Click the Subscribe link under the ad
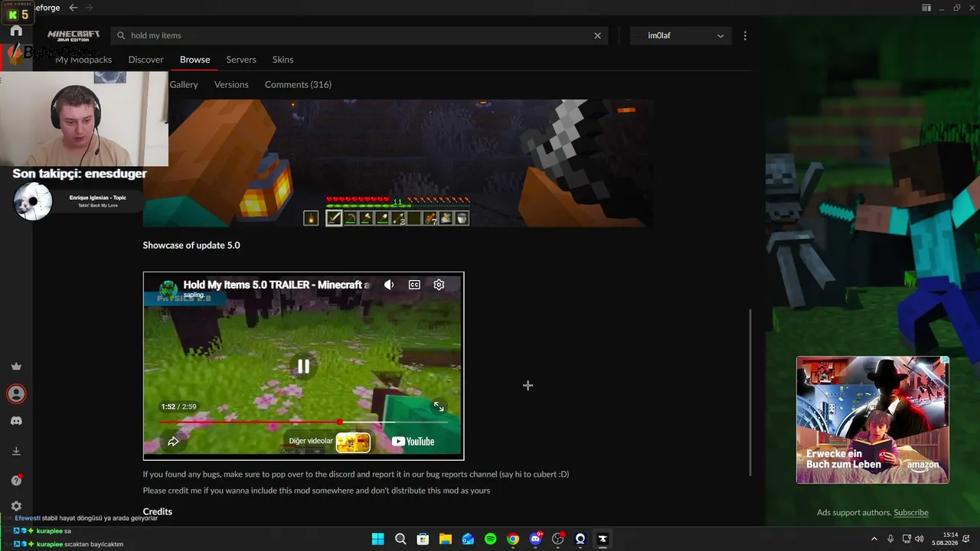The width and height of the screenshot is (980, 551). 911,513
